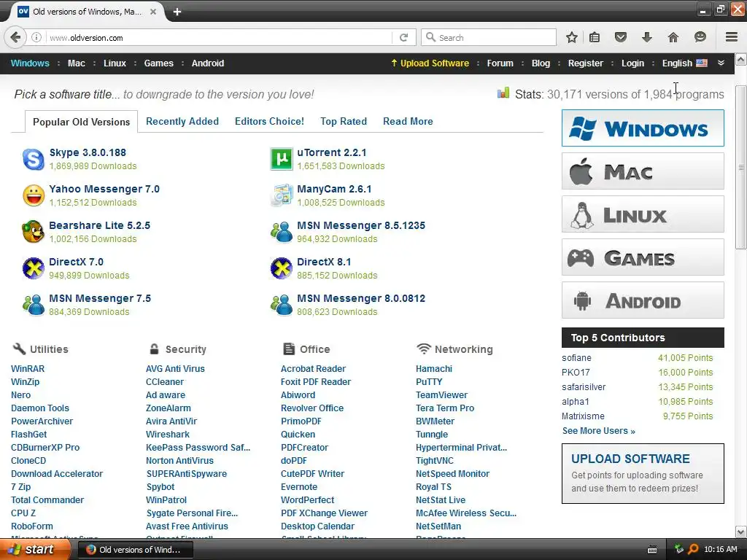Click the Skype logo icon
Screen dimensions: 747x560
(34, 159)
